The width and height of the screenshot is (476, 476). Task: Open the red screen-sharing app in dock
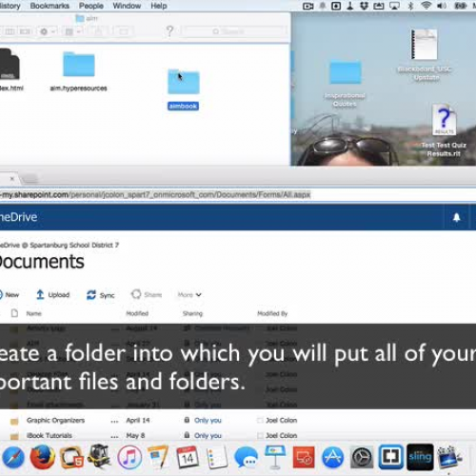(304, 457)
